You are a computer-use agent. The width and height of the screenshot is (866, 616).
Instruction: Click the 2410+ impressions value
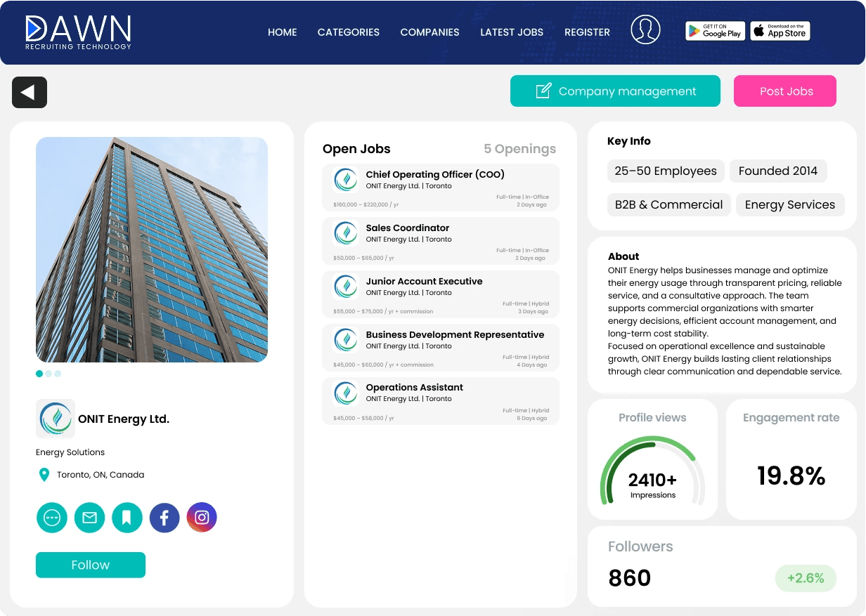pyautogui.click(x=652, y=480)
